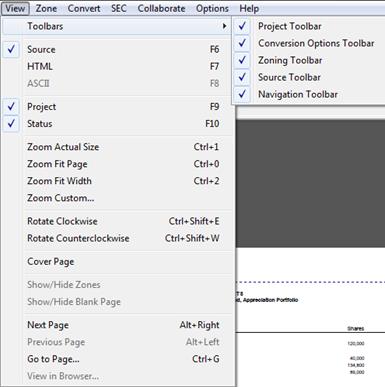Toggle the Source view (F6)

[x=117, y=49]
